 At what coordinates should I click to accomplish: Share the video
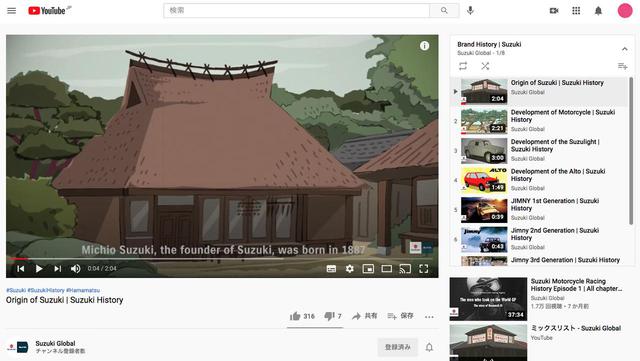coord(364,316)
